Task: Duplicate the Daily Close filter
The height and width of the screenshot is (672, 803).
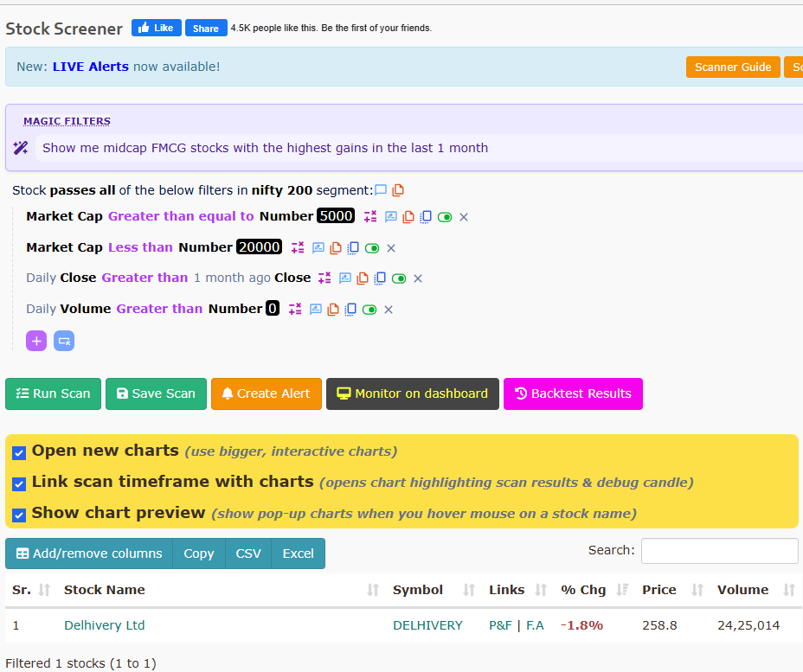Action: click(x=380, y=278)
